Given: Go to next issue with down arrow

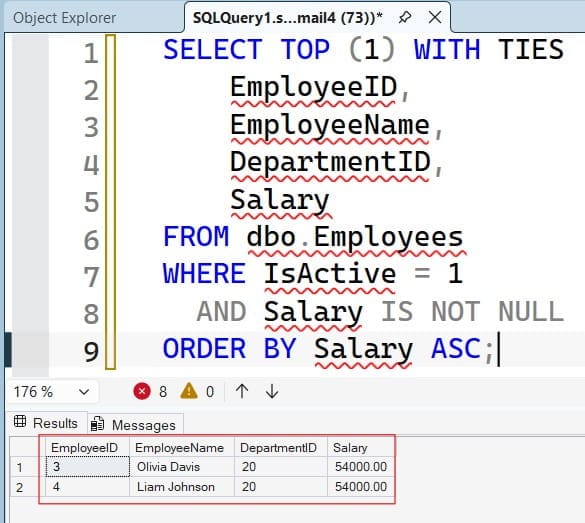Looking at the screenshot, I should (x=272, y=391).
